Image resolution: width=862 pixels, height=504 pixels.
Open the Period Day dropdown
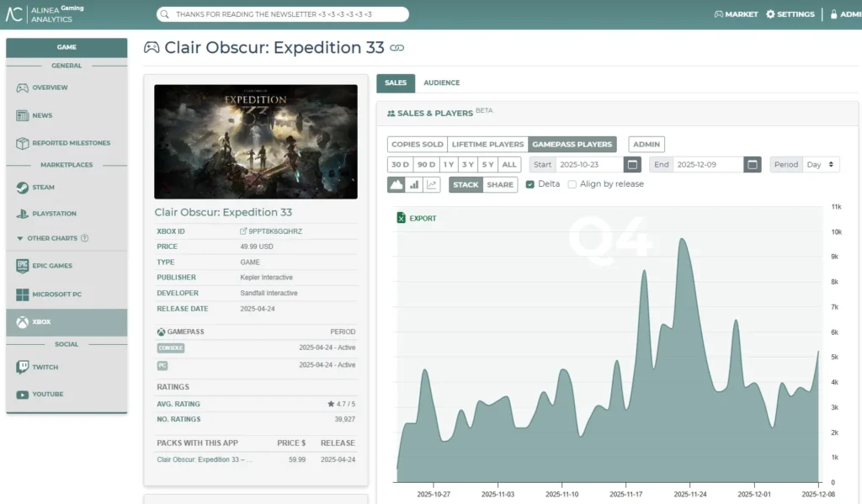click(x=821, y=164)
